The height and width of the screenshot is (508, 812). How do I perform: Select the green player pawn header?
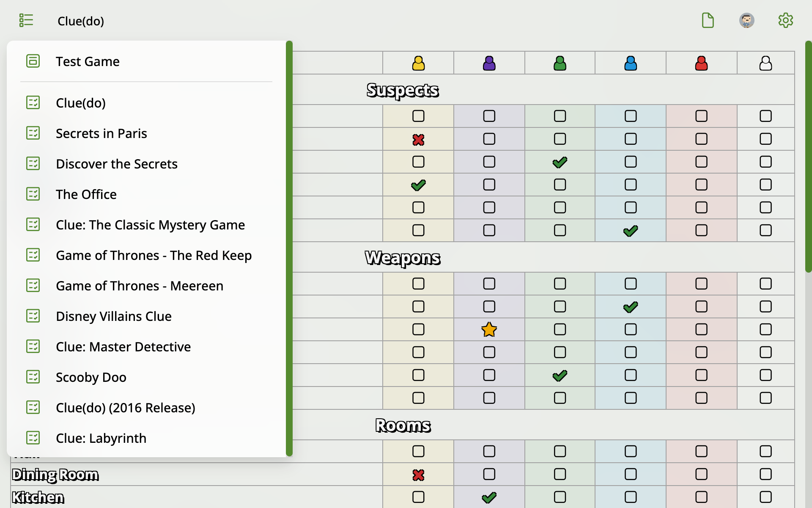(560, 63)
